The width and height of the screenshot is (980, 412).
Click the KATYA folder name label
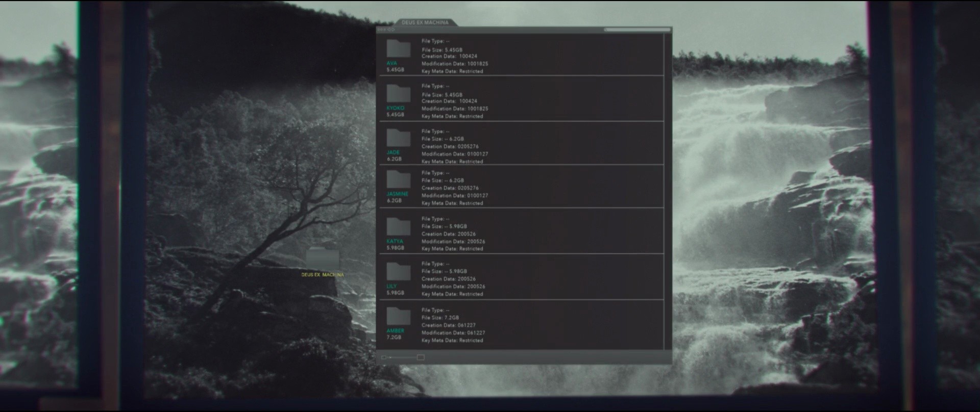[395, 241]
